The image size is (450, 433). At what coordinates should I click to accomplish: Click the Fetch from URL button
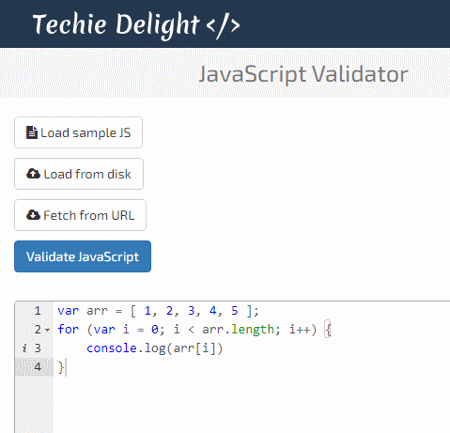[80, 215]
